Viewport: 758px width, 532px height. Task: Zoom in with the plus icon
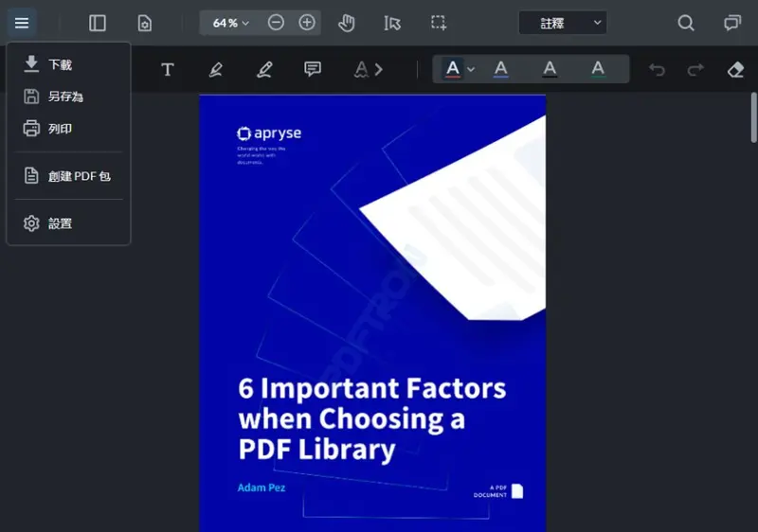pyautogui.click(x=307, y=23)
